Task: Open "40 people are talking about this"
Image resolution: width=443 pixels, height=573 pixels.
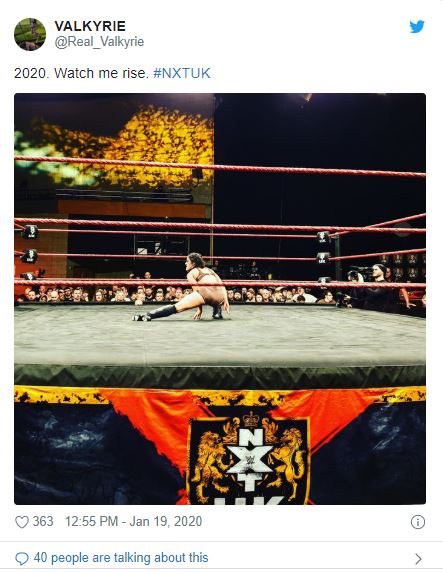Action: [121, 558]
